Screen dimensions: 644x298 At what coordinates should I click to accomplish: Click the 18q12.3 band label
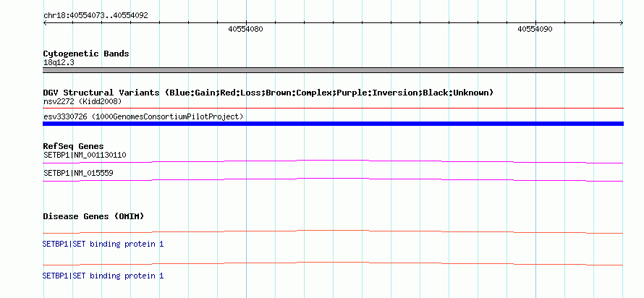(x=59, y=63)
